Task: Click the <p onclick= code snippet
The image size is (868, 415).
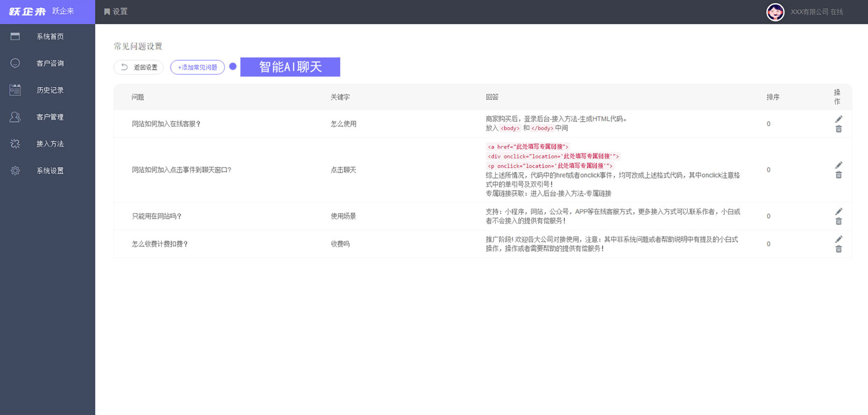Action: [x=550, y=166]
